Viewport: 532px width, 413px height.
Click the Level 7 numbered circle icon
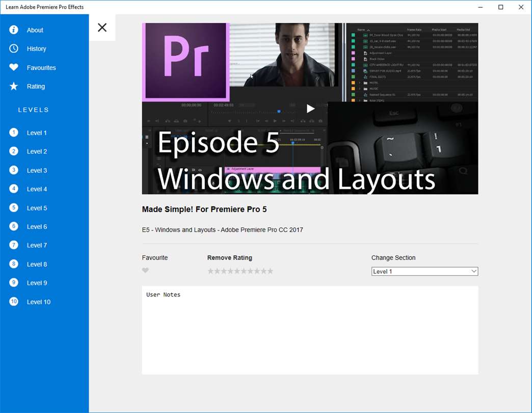pos(14,245)
